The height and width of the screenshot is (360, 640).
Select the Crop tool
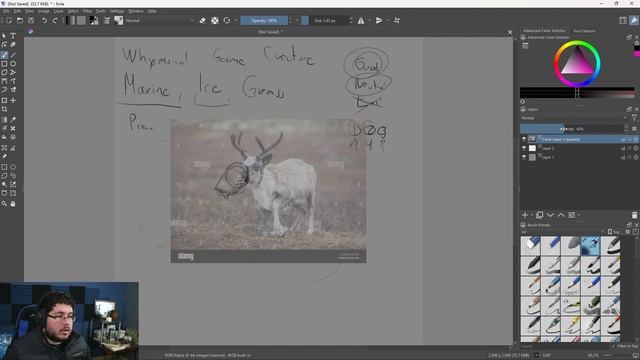coord(4,109)
